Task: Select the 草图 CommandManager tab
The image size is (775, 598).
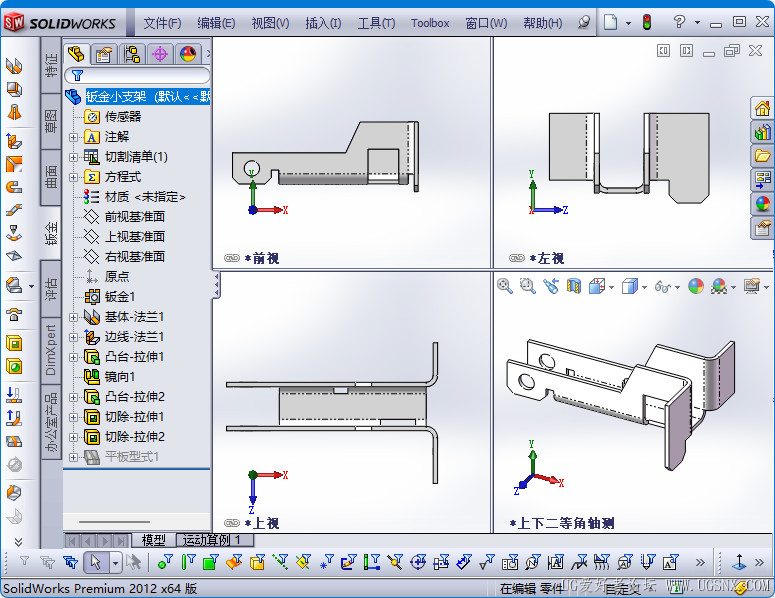Action: pyautogui.click(x=51, y=122)
